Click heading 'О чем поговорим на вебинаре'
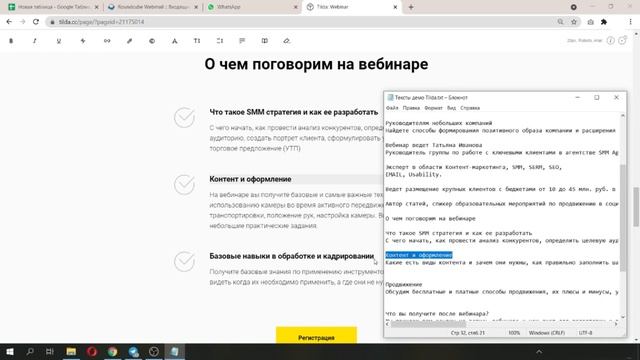Image resolution: width=640 pixels, height=360 pixels. pyautogui.click(x=316, y=64)
